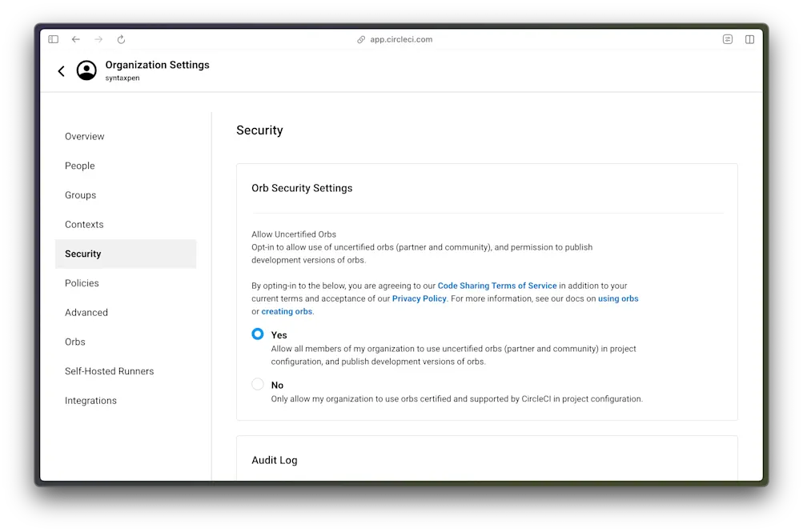
Task: Open the Overview settings section
Action: [84, 136]
